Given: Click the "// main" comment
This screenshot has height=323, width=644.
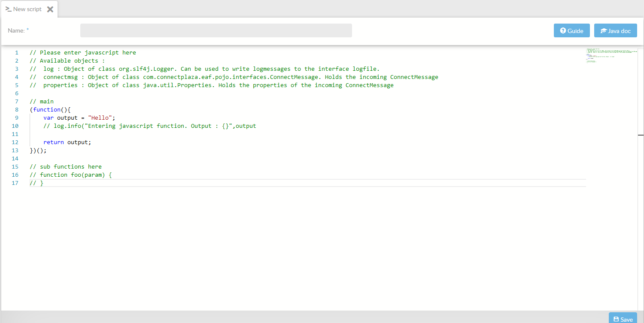Looking at the screenshot, I should pos(42,101).
